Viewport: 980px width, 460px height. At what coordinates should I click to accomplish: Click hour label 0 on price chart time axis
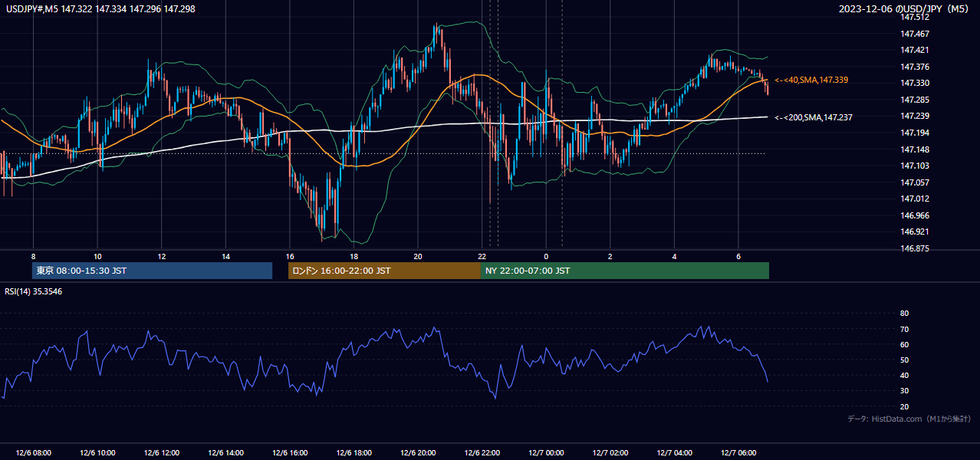click(546, 256)
